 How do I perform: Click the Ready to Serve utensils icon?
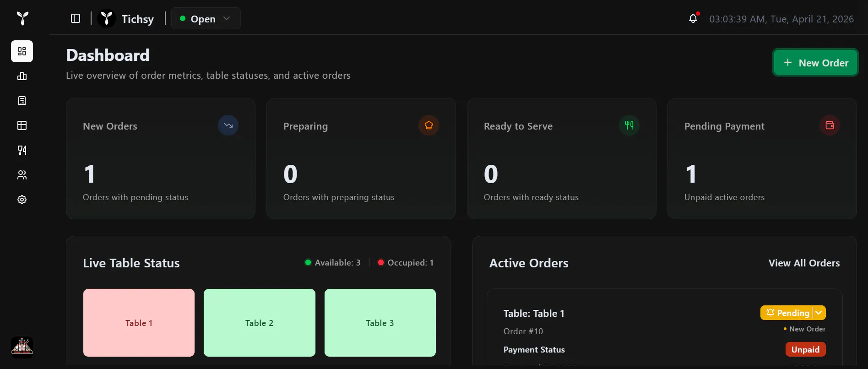tap(629, 125)
